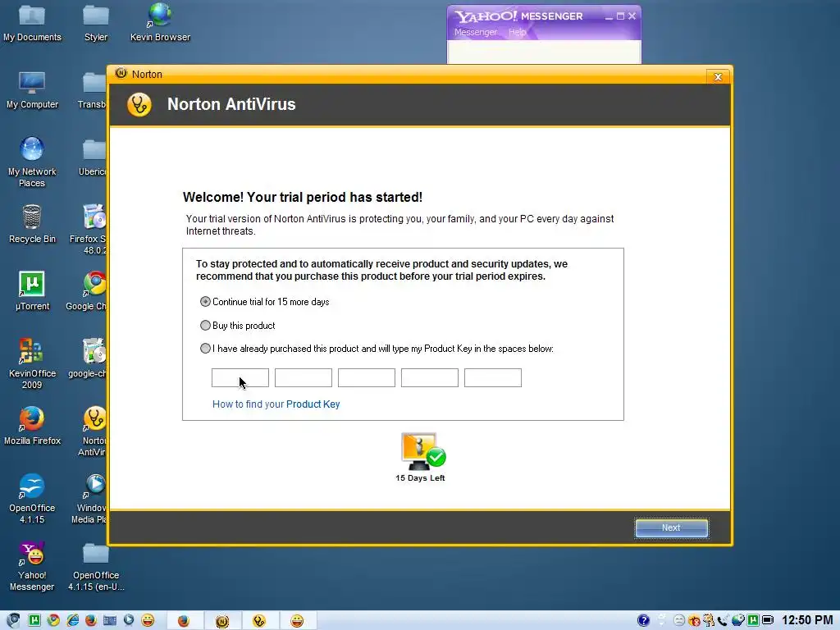This screenshot has height=630, width=840.
Task: Click the Norton title bar icon
Action: click(121, 73)
